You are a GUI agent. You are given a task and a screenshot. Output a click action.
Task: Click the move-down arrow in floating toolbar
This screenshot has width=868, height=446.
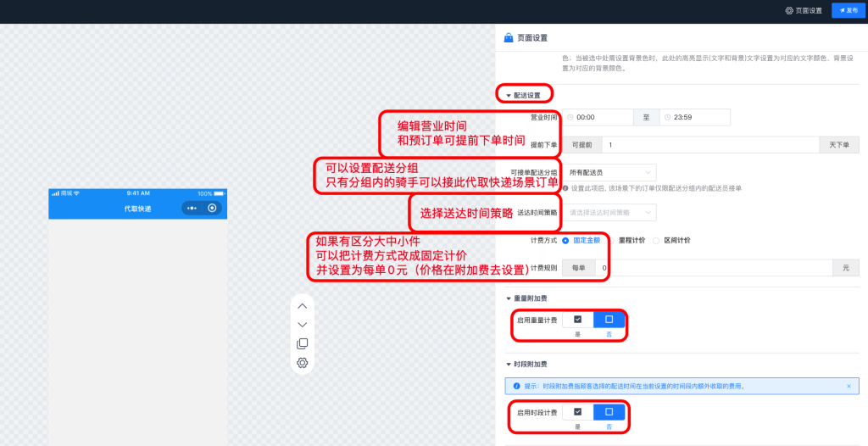pyautogui.click(x=302, y=325)
